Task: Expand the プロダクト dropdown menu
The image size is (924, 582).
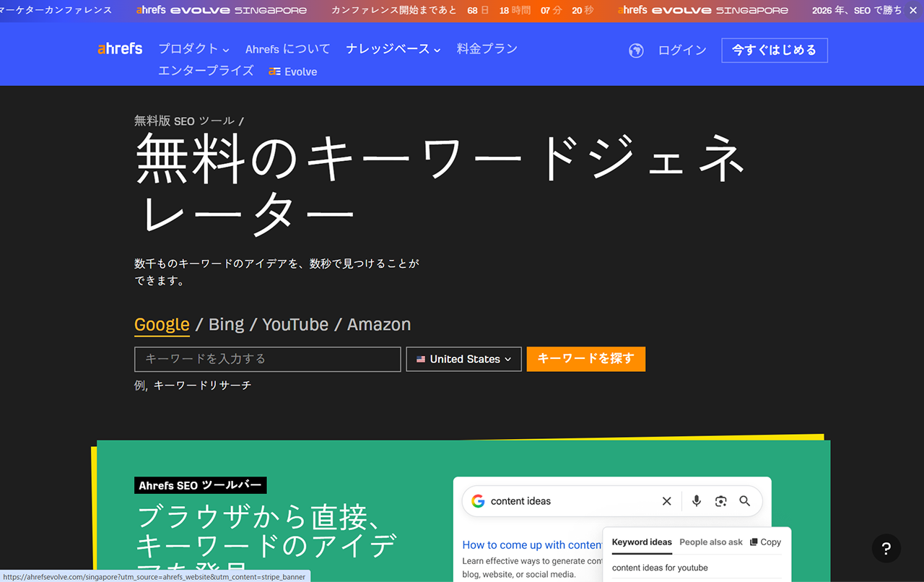Action: (x=193, y=49)
